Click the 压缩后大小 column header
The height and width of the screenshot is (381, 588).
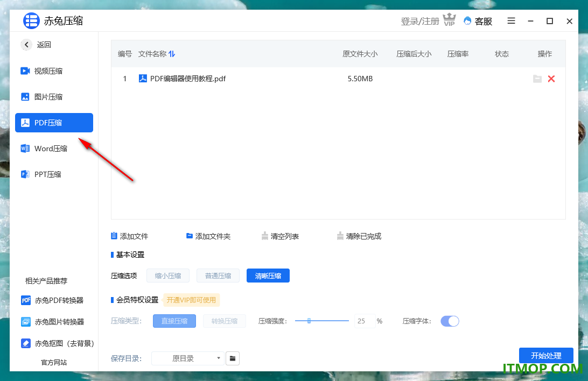click(414, 54)
